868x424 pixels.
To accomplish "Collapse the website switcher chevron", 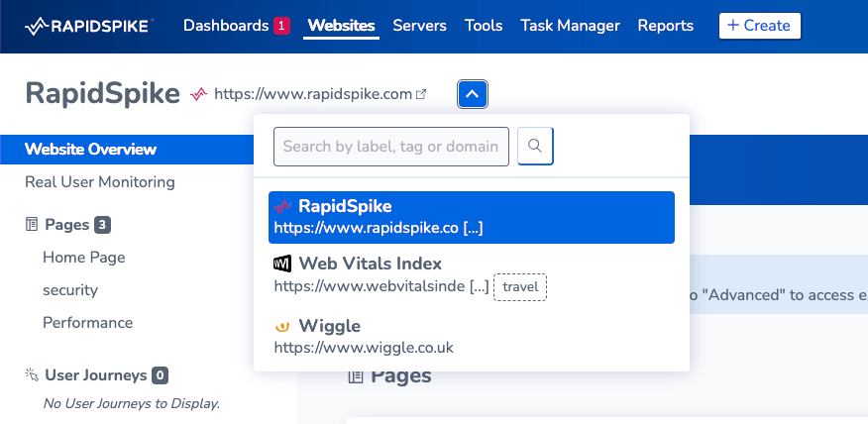I will 473,94.
